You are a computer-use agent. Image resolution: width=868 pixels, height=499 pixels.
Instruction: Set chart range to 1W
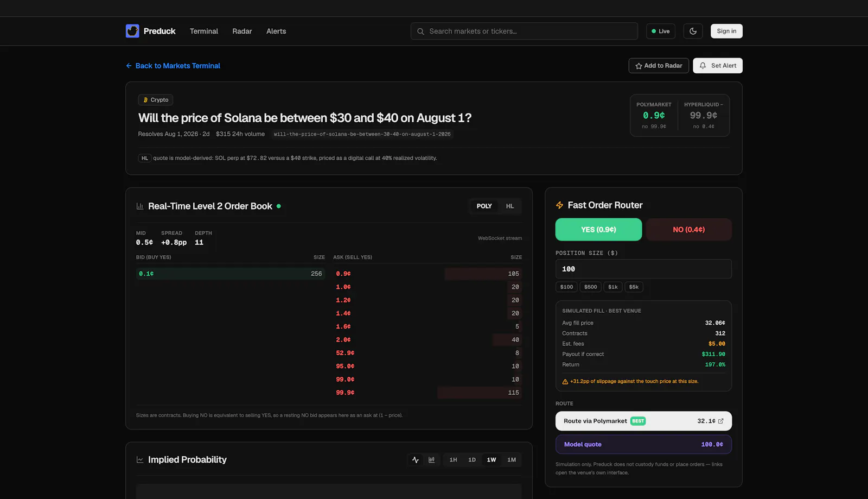(x=492, y=460)
